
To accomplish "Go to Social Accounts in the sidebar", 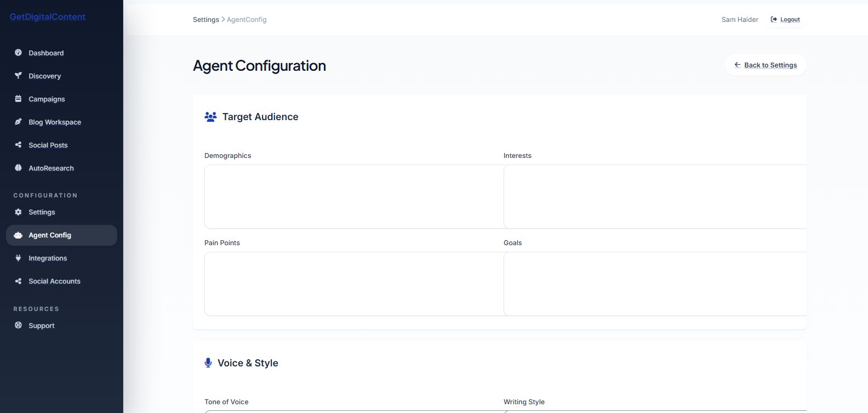I will pyautogui.click(x=61, y=281).
